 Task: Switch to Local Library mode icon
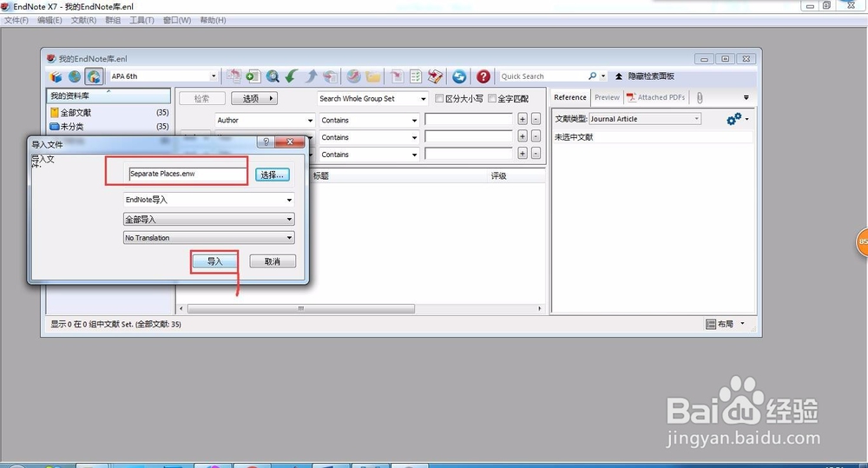tap(56, 76)
